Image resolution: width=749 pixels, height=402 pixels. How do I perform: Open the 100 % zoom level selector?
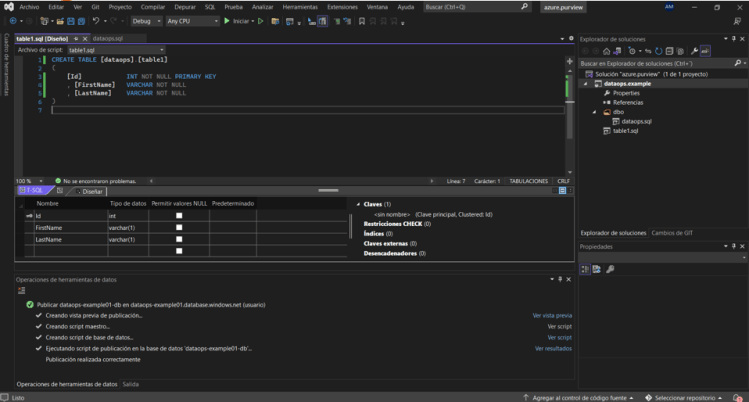pos(26,181)
